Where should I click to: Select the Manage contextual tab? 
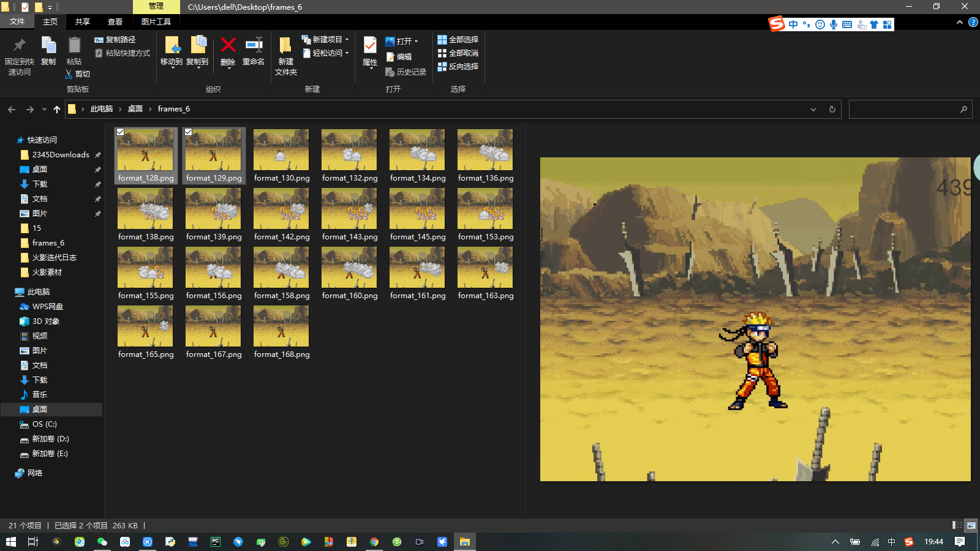point(156,7)
